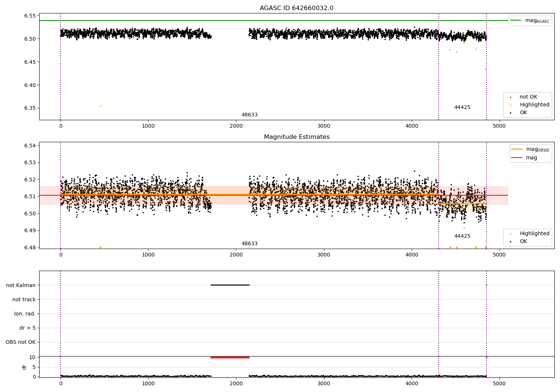Screen dimensions: 560x392
Task: Click the '5000' x-axis tick in bottom plot
Action: pyautogui.click(x=499, y=383)
